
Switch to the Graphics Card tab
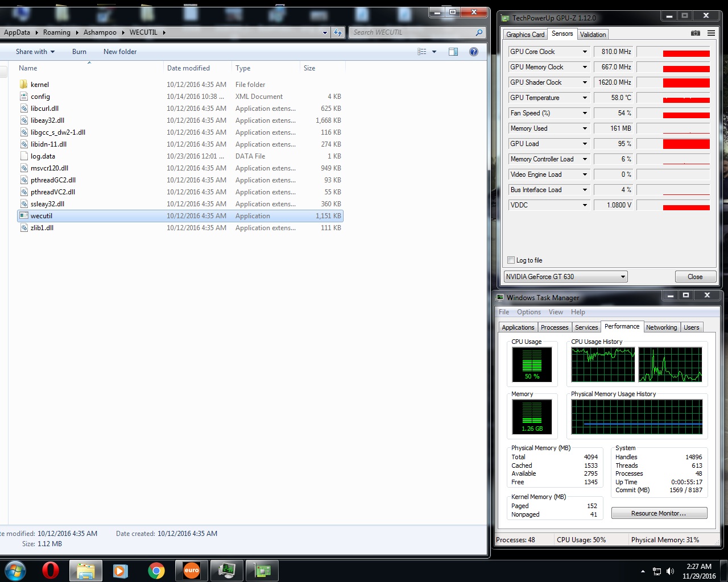525,35
